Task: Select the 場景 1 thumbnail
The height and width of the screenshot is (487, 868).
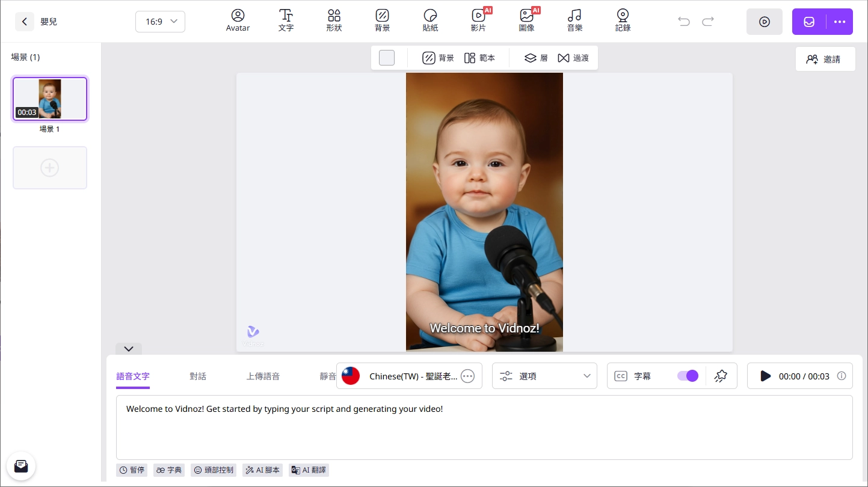Action: click(50, 99)
